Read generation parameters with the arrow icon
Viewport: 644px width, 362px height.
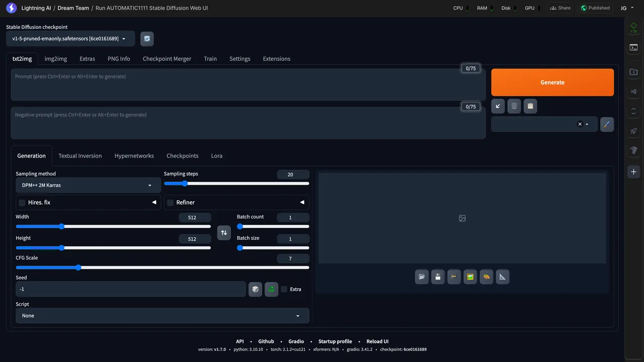(x=498, y=106)
